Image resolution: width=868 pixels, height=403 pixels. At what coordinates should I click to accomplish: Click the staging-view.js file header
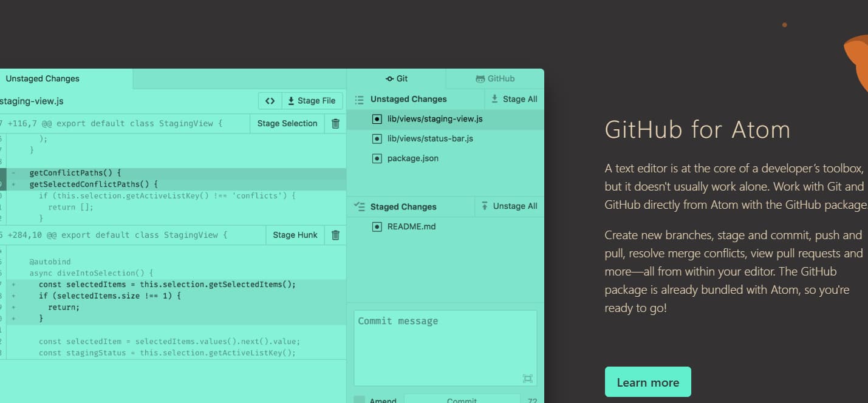[32, 101]
